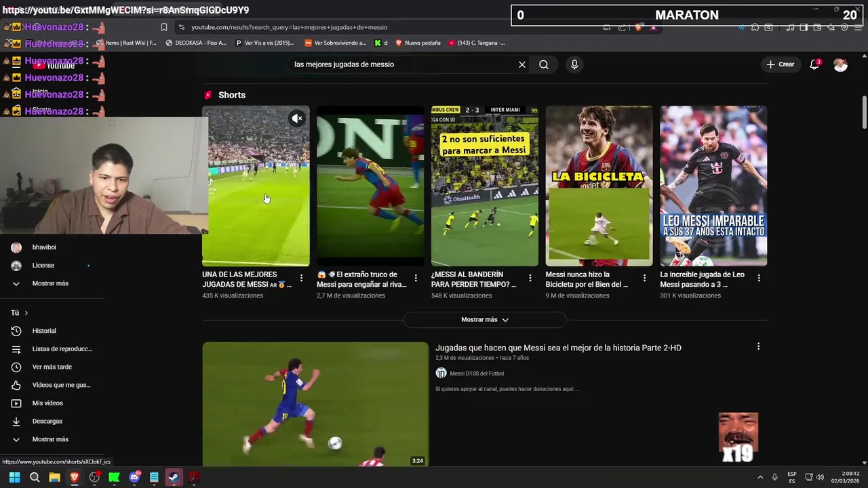
Task: Expand Shorts with Mostrar más button
Action: (485, 320)
